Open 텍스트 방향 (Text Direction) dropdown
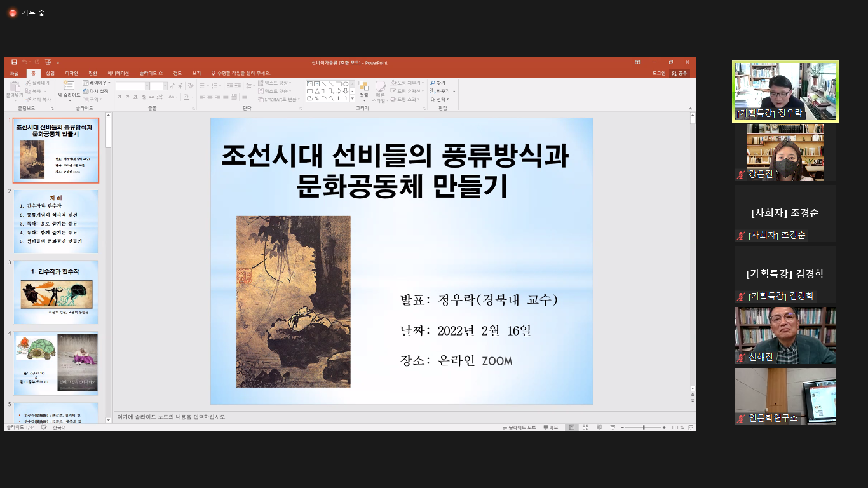The width and height of the screenshot is (868, 488). (x=275, y=83)
